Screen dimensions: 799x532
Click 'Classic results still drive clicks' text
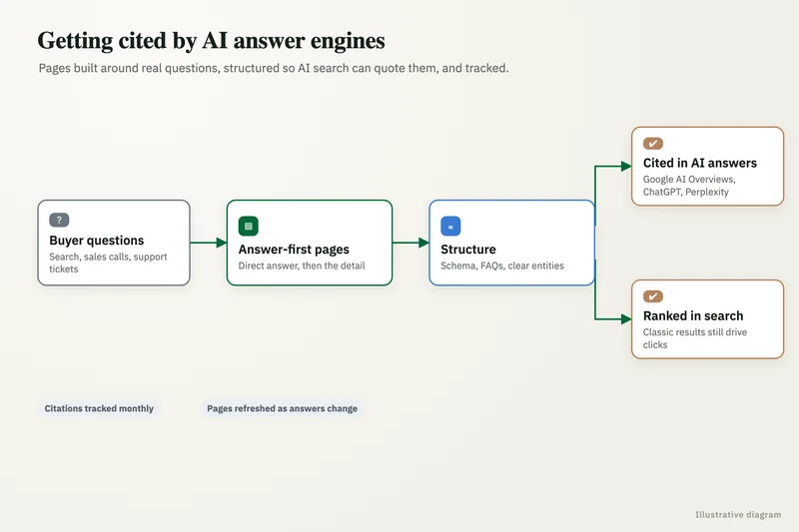[x=695, y=338]
